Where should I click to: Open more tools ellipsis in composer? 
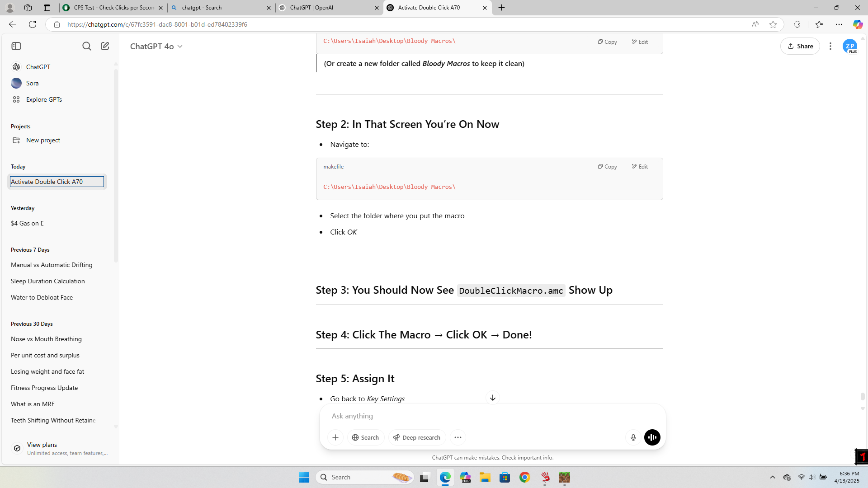coord(458,437)
